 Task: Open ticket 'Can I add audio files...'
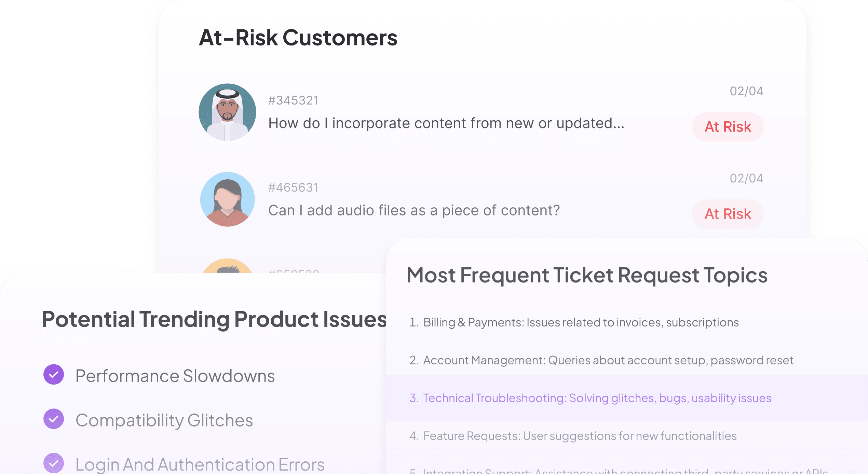click(414, 210)
